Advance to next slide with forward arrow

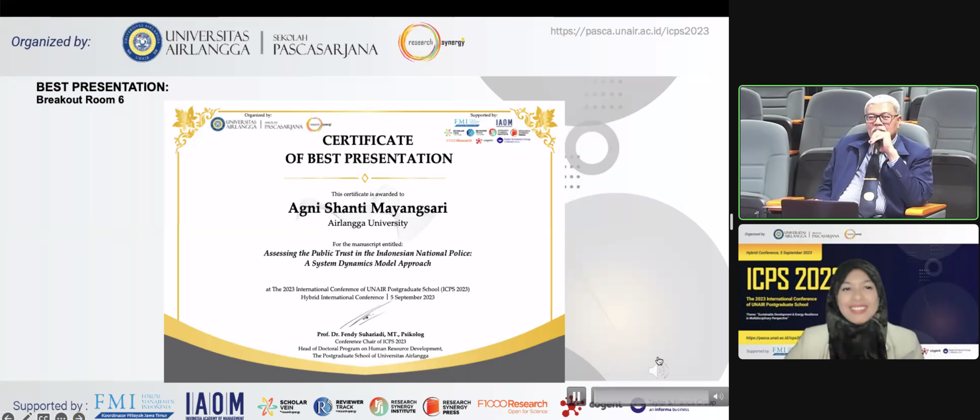pos(79,417)
